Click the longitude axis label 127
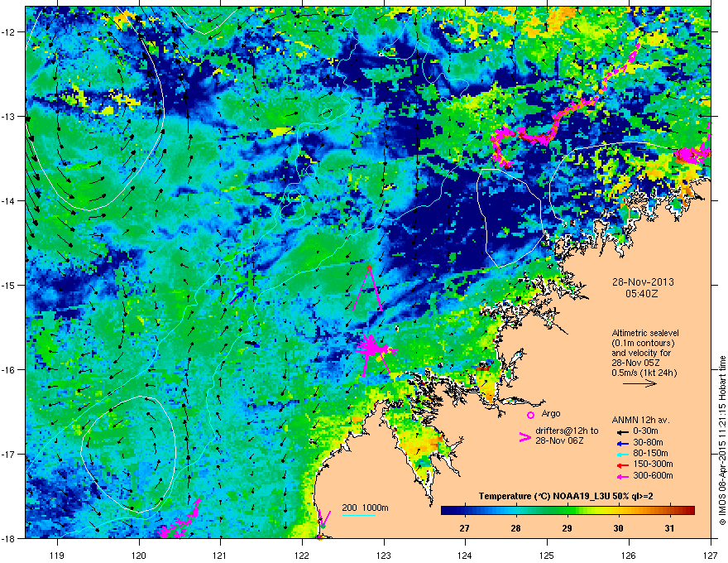This screenshot has height=563, width=728. pyautogui.click(x=711, y=555)
